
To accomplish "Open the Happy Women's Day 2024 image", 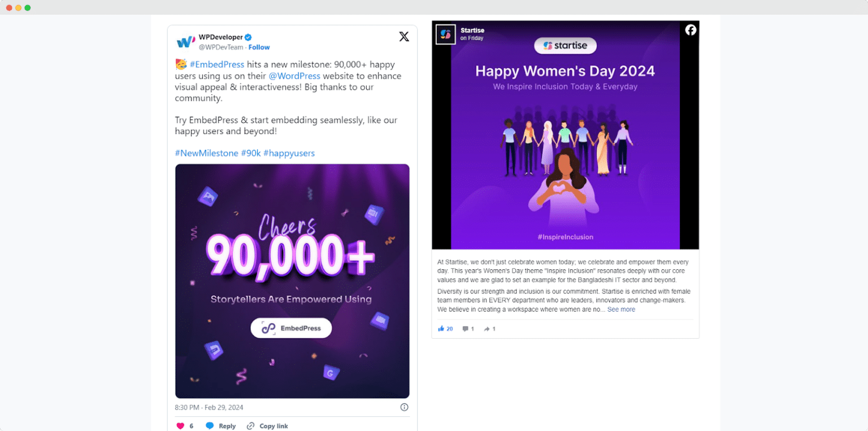I will [565, 135].
